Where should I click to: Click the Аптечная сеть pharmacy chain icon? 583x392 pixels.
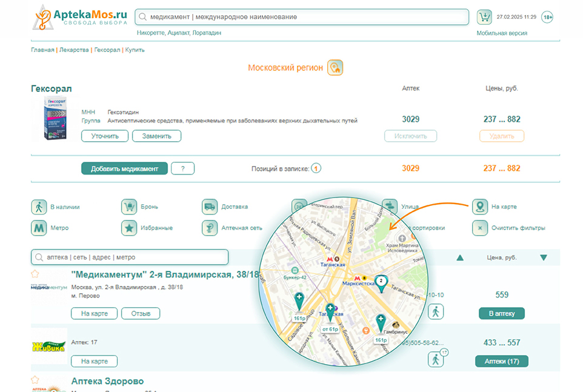click(210, 228)
